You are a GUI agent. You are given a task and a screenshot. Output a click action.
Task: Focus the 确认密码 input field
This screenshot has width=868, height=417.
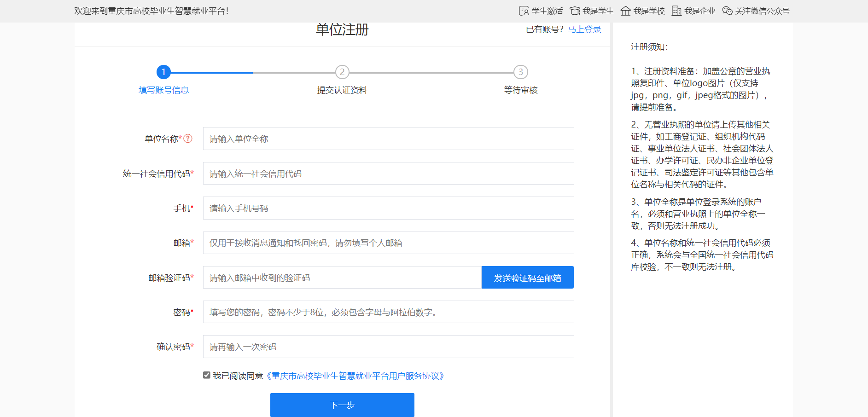388,347
